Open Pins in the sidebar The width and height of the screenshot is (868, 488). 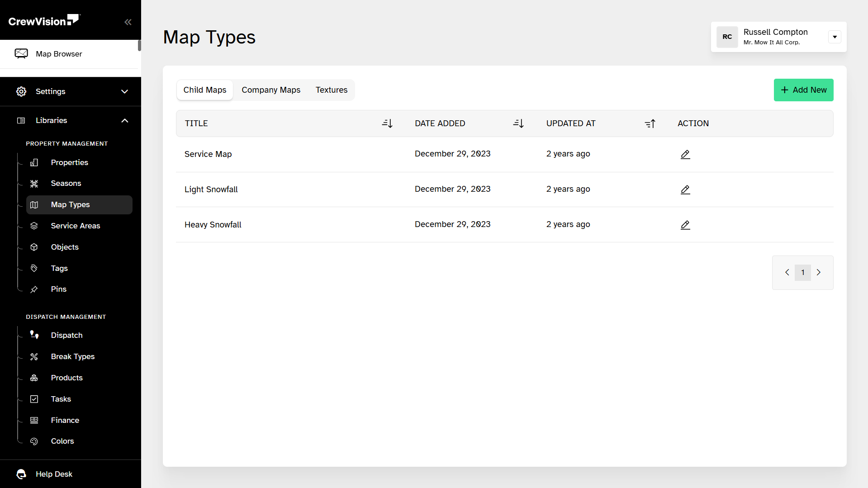(58, 289)
